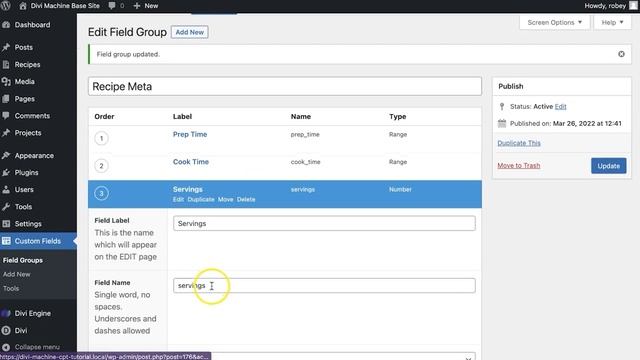The width and height of the screenshot is (640, 360).
Task: Click the cook_time name cell
Action: (305, 162)
